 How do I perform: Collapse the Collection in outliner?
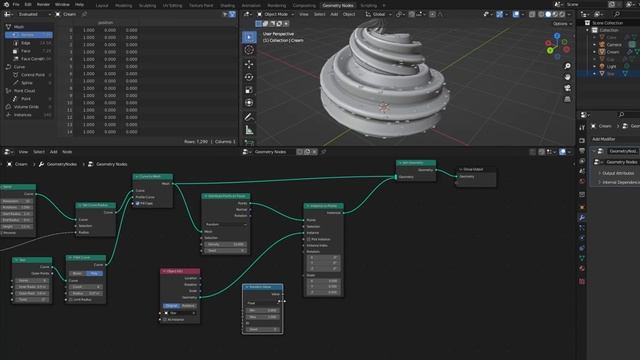click(588, 30)
